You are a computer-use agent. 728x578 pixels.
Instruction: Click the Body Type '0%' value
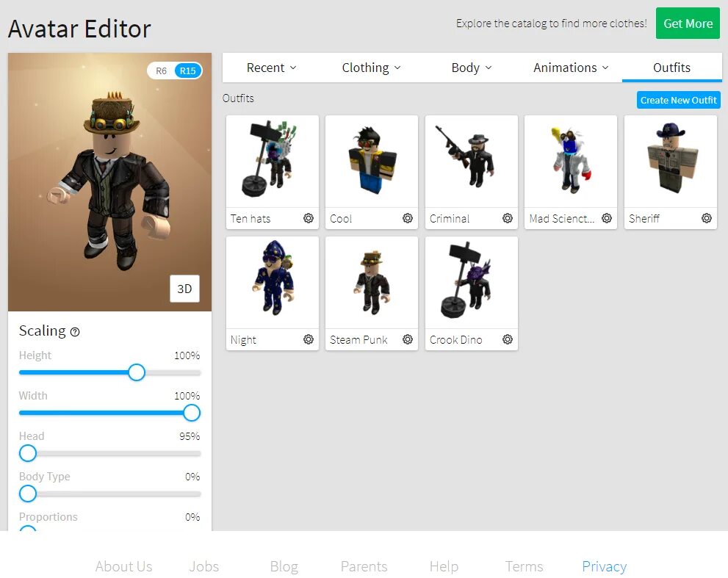(x=192, y=477)
